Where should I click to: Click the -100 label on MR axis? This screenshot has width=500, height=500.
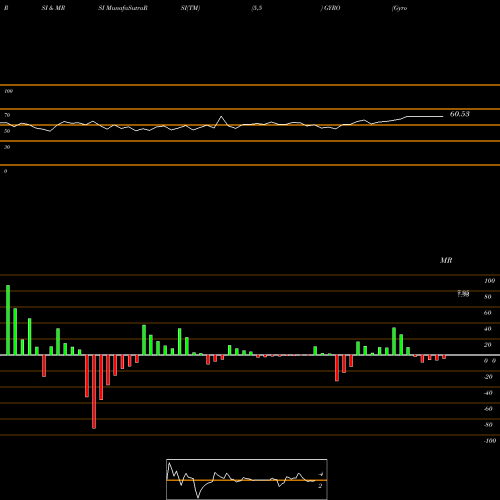pos(490,441)
